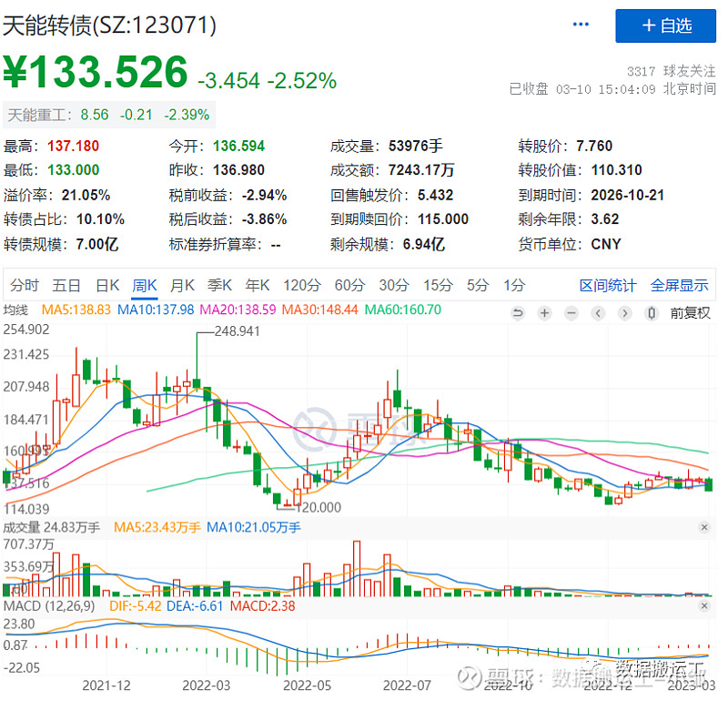Close the 成交量 volume panel
728x701 pixels.
tap(703, 527)
